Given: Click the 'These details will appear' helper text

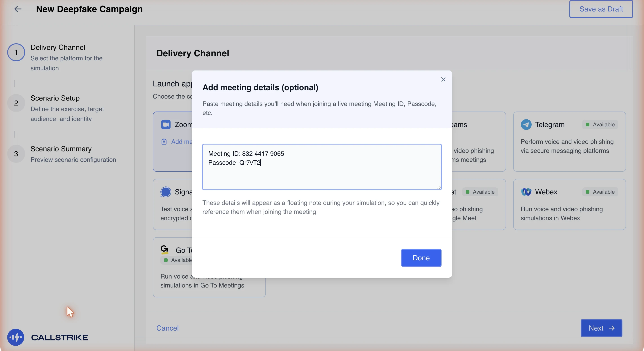Looking at the screenshot, I should point(321,207).
